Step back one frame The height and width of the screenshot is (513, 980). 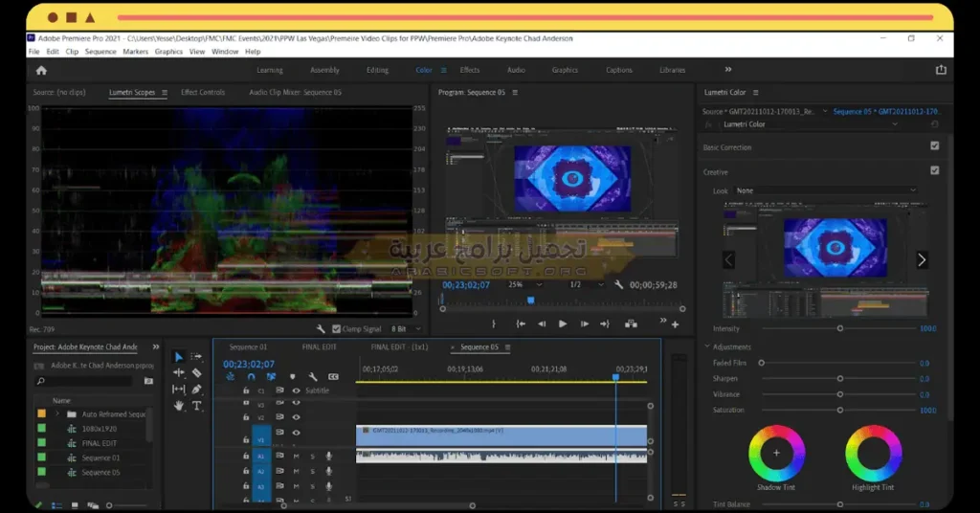coord(542,323)
